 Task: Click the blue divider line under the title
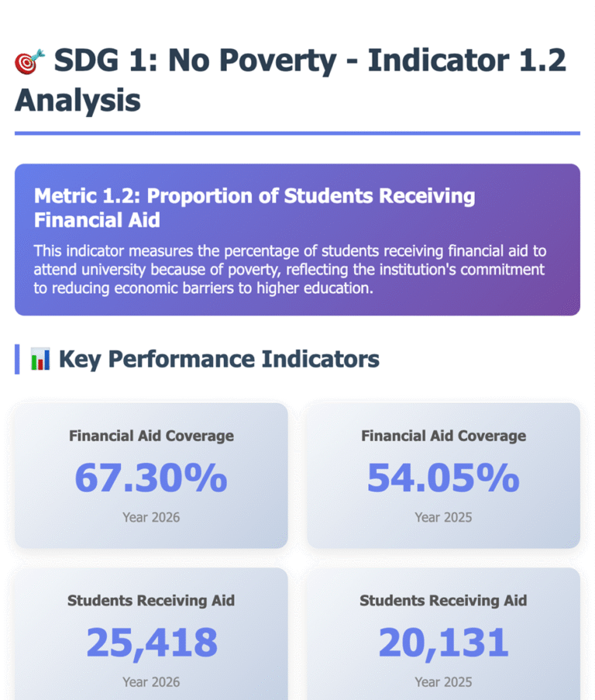(297, 133)
